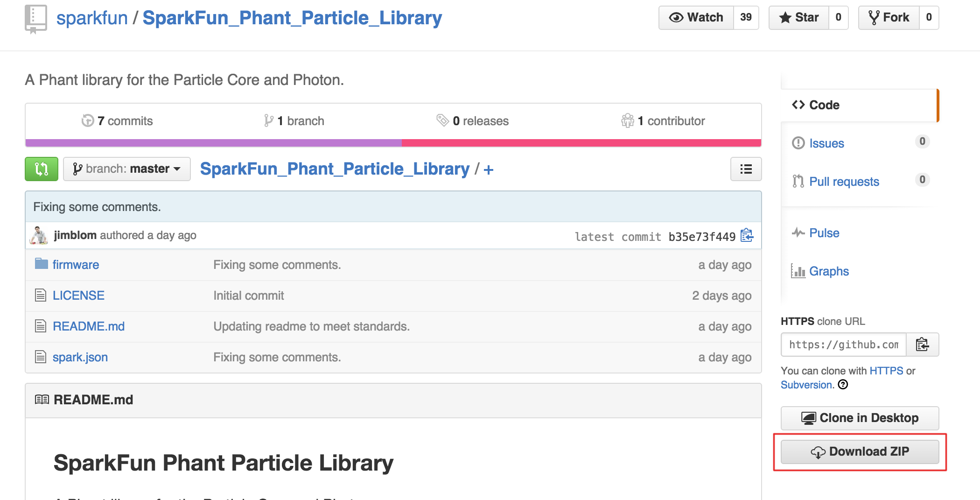Toggle the file list view icon button
Screen dimensions: 980x500
[x=746, y=169]
